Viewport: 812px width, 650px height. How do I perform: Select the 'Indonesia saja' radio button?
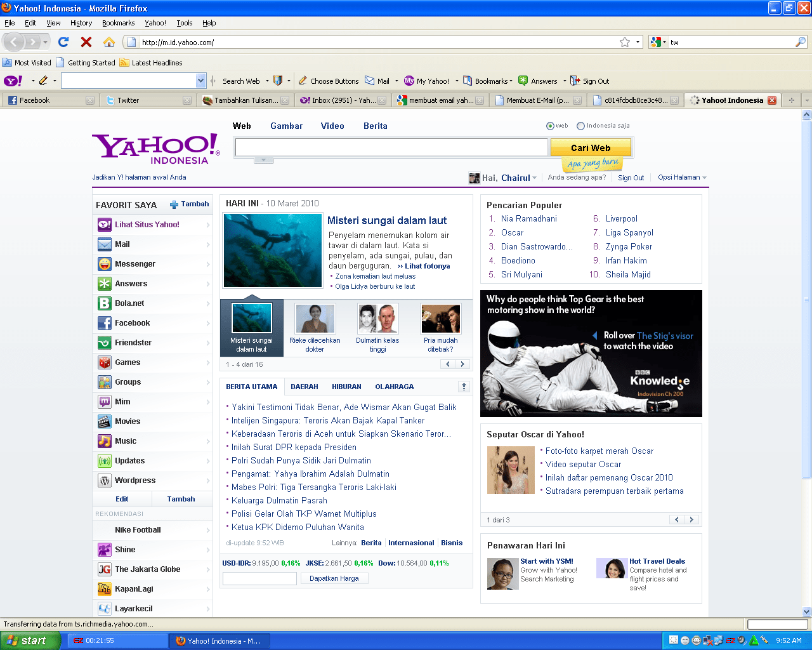580,126
